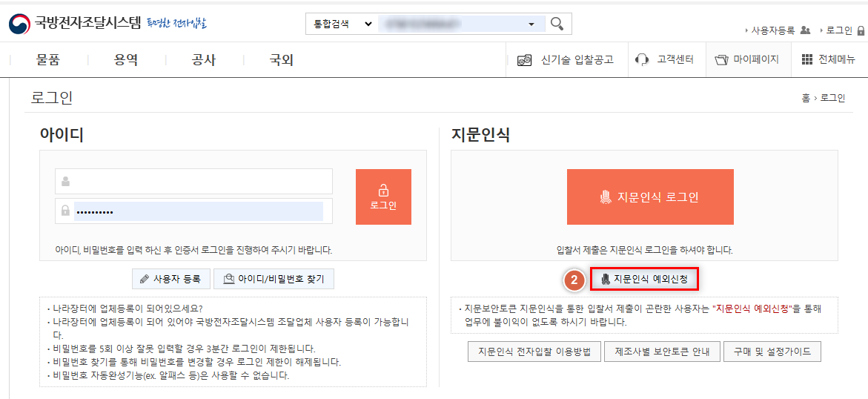Click the 로그인 page title
Screen dimensions: 868x399
point(52,98)
